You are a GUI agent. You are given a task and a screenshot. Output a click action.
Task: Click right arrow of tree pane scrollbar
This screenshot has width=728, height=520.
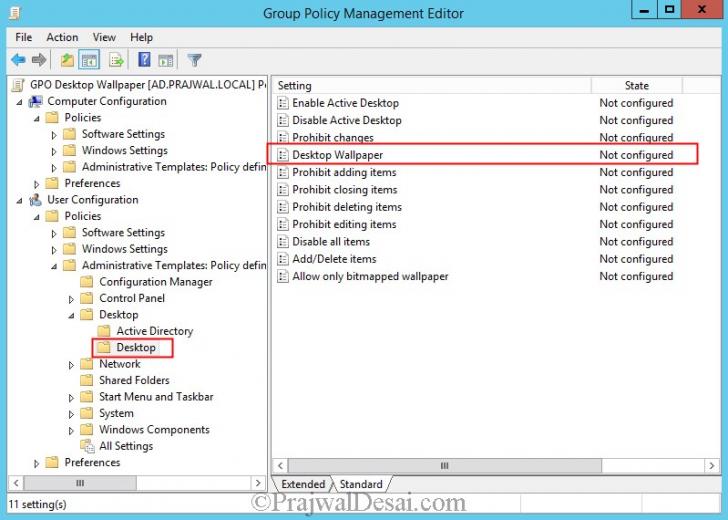coord(258,483)
